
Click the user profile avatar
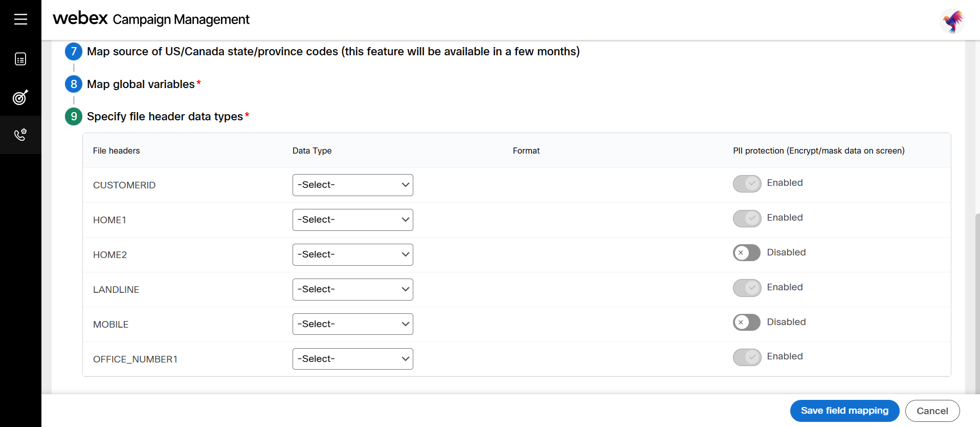(952, 22)
